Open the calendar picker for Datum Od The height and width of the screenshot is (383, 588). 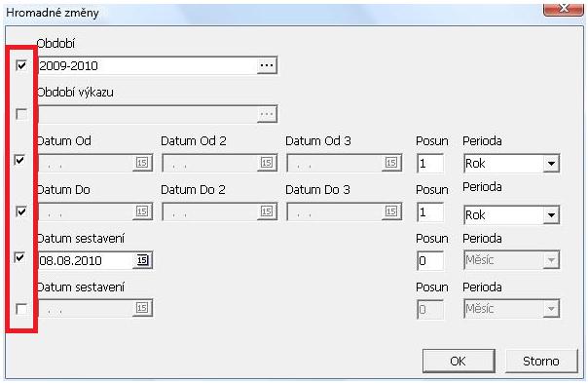tap(142, 163)
